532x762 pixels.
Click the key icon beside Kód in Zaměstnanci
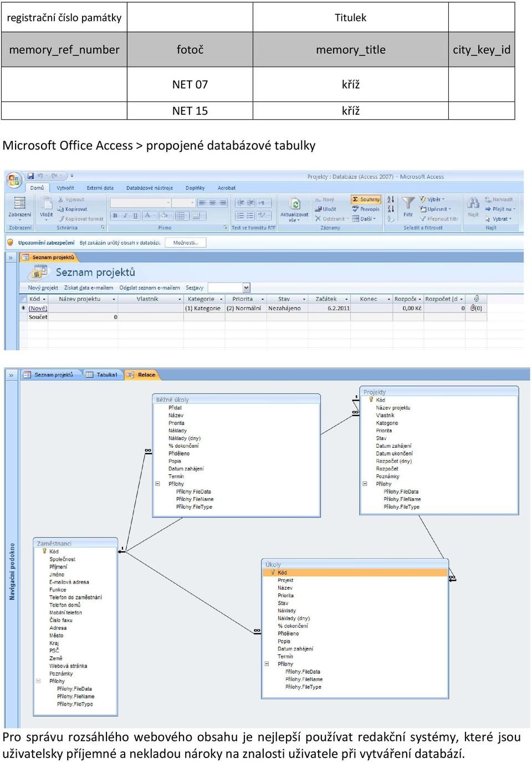coord(44,551)
